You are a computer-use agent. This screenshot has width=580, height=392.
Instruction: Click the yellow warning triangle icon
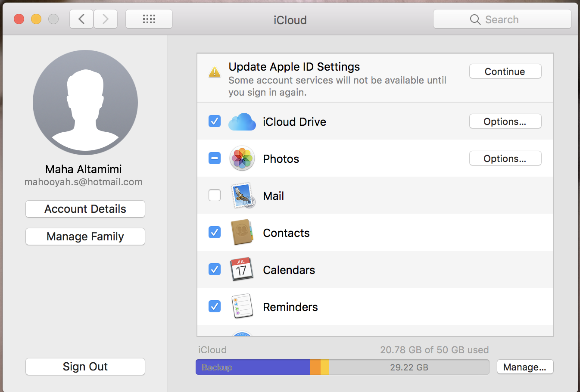pyautogui.click(x=215, y=72)
